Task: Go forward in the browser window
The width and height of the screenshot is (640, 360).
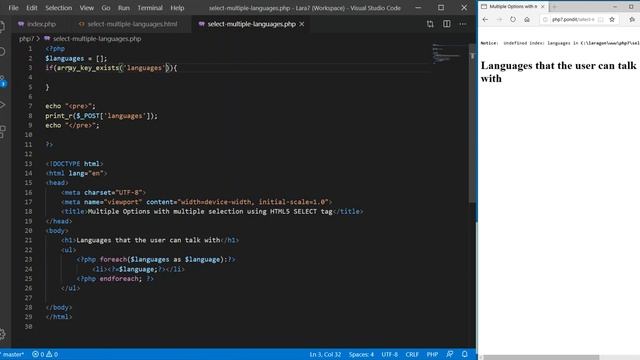Action: tap(499, 19)
